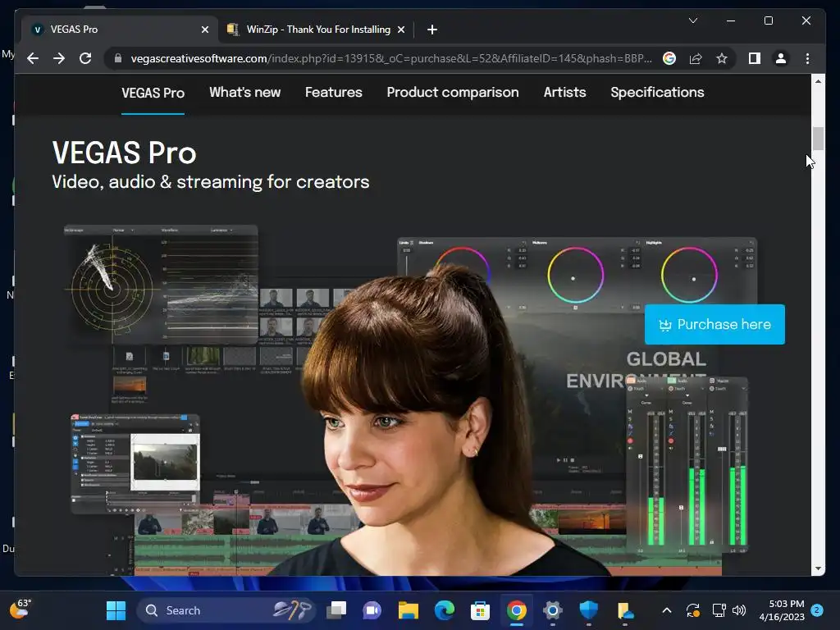Go back to the previous page
The image size is (840, 630).
[33, 58]
